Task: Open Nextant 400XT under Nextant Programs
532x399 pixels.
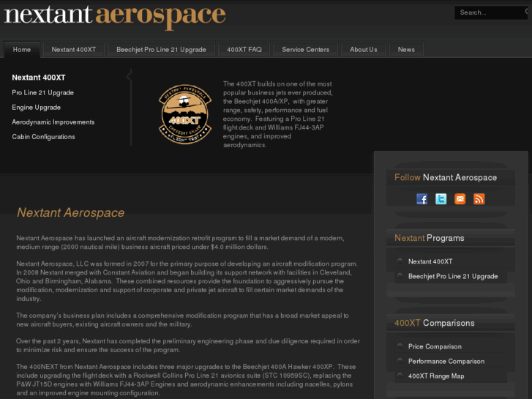Action: coord(430,261)
